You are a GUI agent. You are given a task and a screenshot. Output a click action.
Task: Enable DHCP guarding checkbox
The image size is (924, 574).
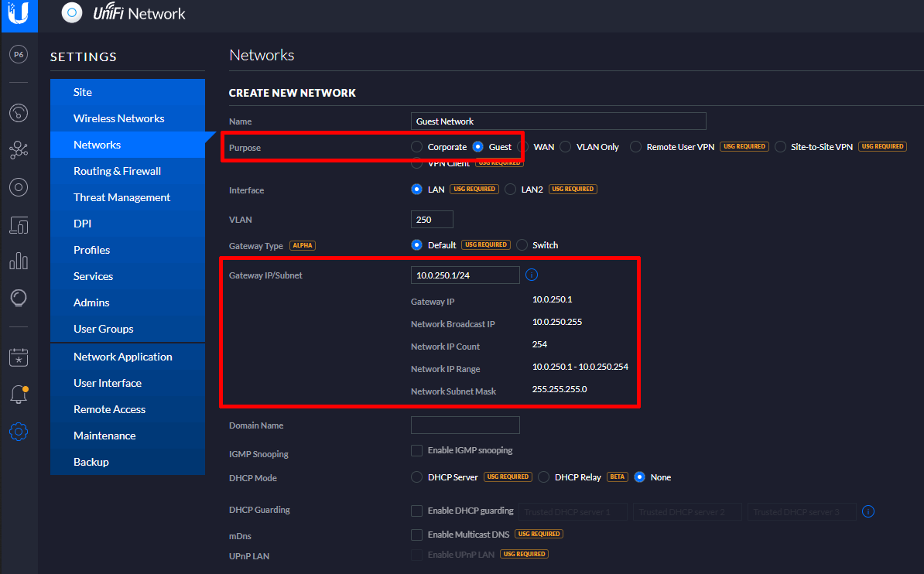point(417,511)
